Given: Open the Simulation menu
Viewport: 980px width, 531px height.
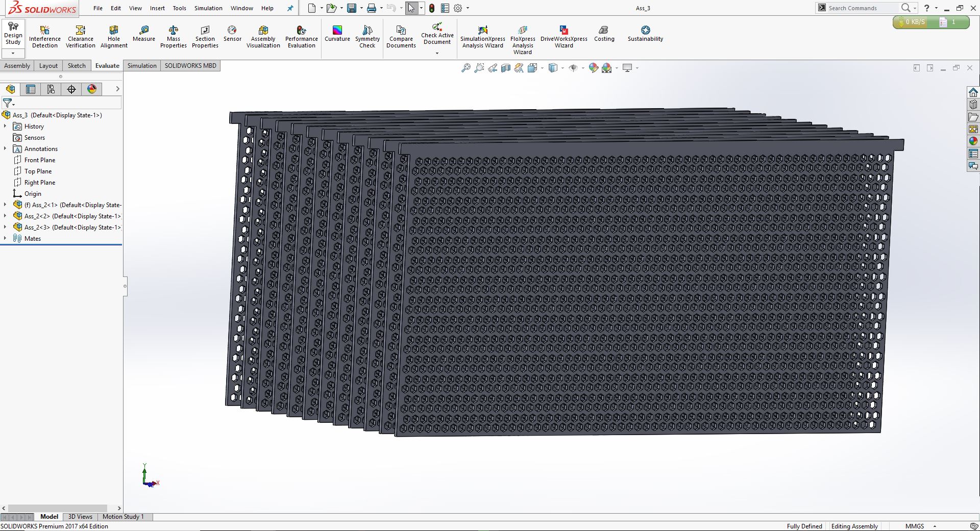Looking at the screenshot, I should (x=208, y=8).
